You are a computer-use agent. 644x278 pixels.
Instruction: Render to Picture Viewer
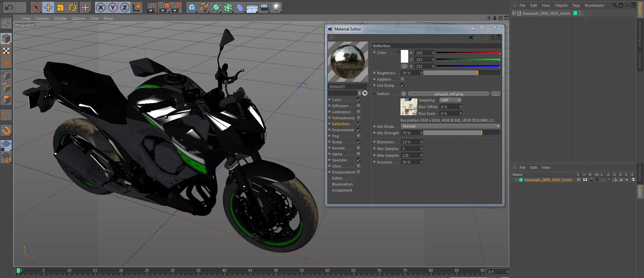164,7
